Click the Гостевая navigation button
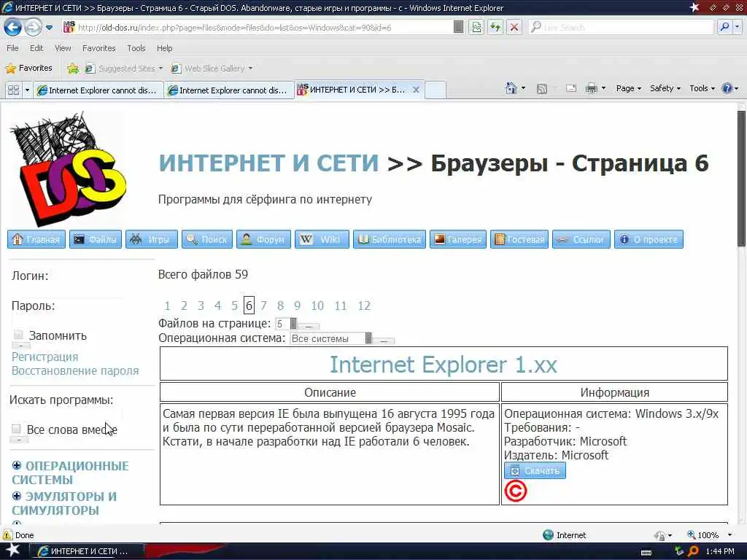Image resolution: width=747 pixels, height=560 pixels. 519,239
